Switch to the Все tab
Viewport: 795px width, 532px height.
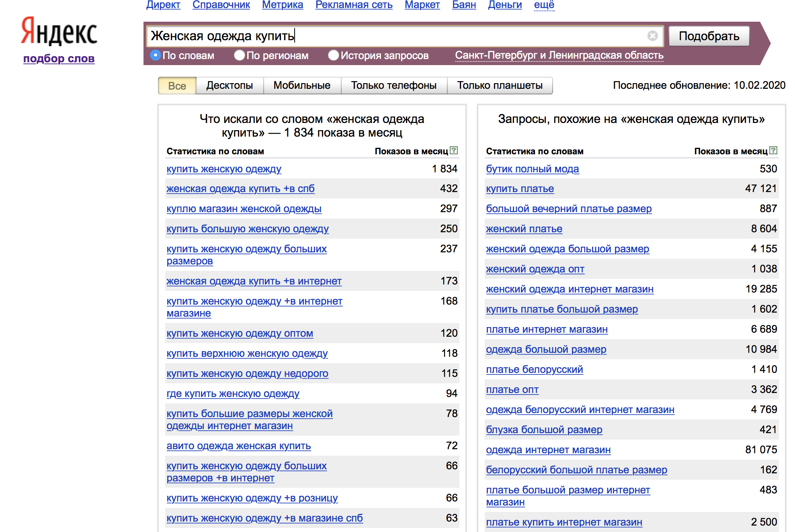[177, 86]
